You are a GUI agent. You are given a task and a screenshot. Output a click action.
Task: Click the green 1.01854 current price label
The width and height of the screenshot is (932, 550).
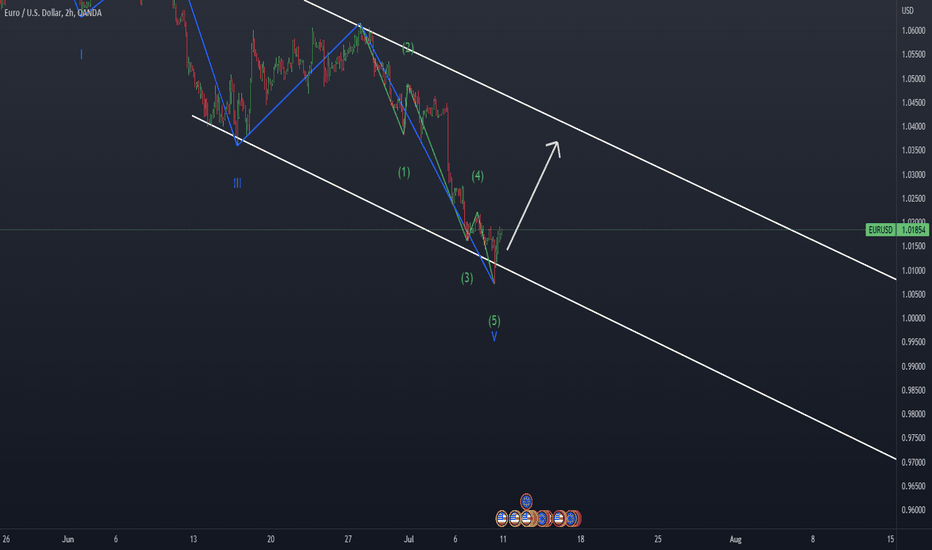[914, 230]
